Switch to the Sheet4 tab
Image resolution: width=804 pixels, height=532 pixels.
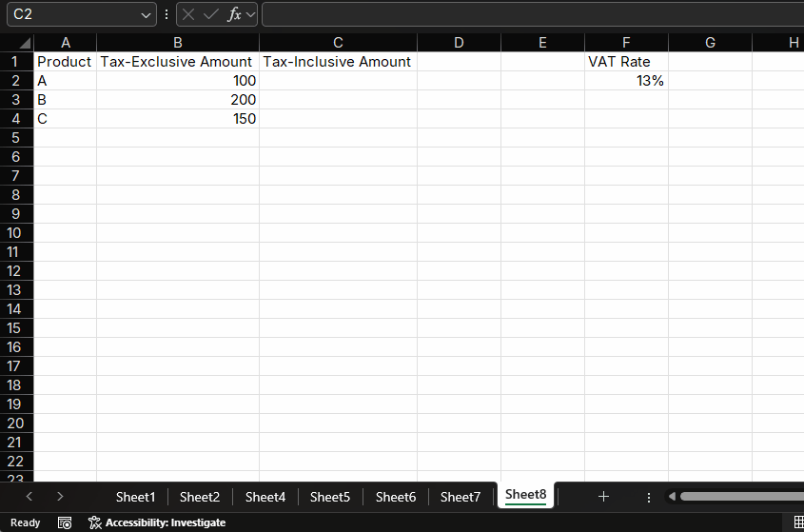(x=265, y=497)
